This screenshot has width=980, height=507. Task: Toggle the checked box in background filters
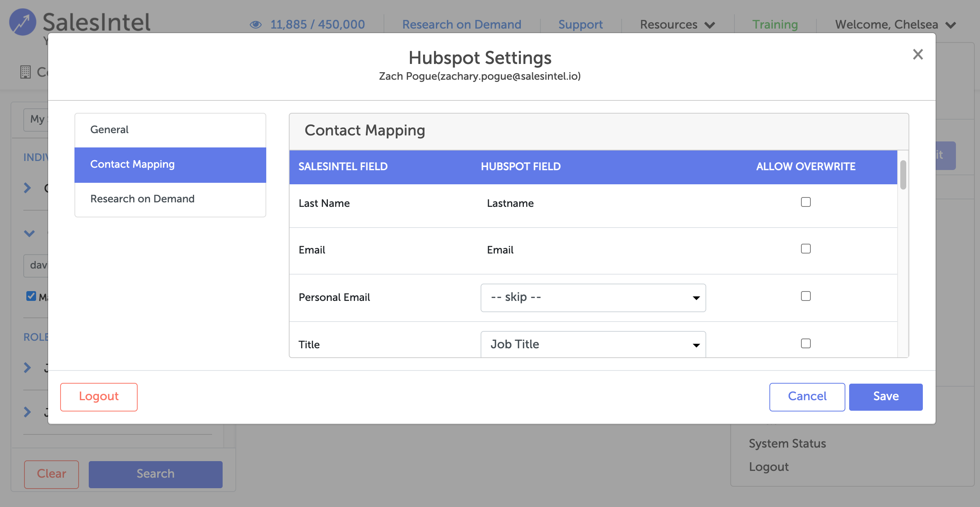click(x=31, y=296)
